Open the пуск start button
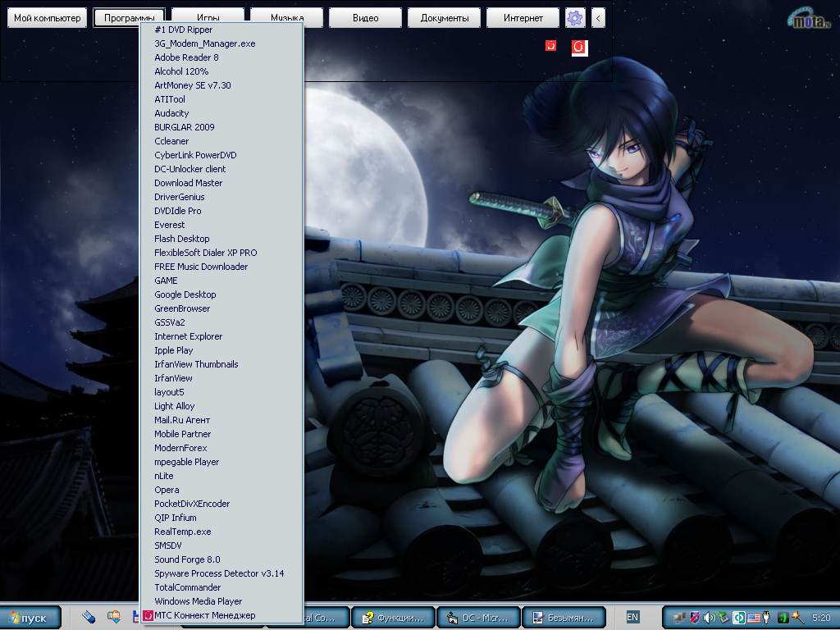 30,619
